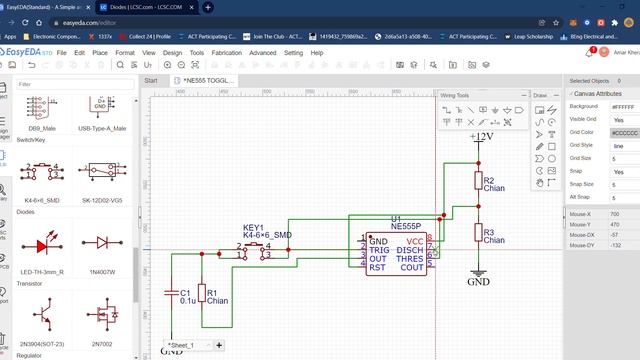Minimize the Wiring Tools panel
Screen dimensions: 640x360
[x=524, y=95]
